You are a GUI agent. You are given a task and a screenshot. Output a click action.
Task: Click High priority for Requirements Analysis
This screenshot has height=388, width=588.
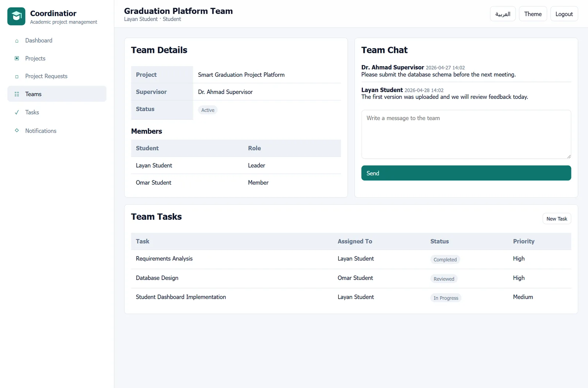tap(519, 259)
